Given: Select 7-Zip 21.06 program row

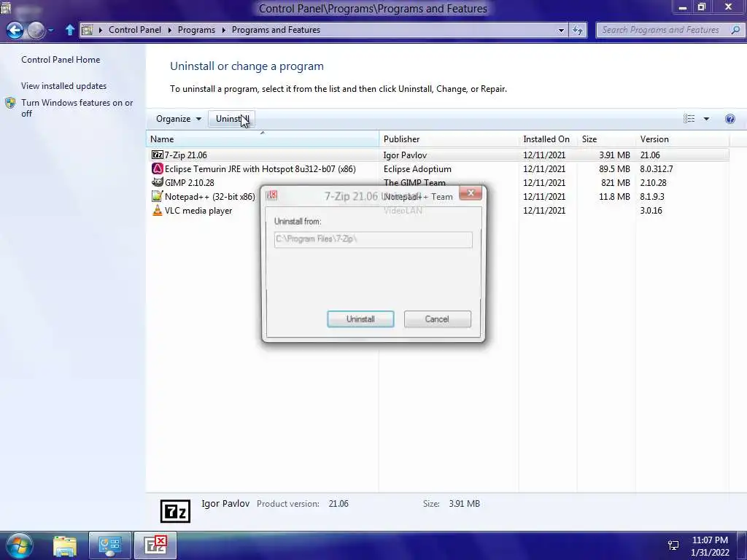Looking at the screenshot, I should pyautogui.click(x=438, y=155).
